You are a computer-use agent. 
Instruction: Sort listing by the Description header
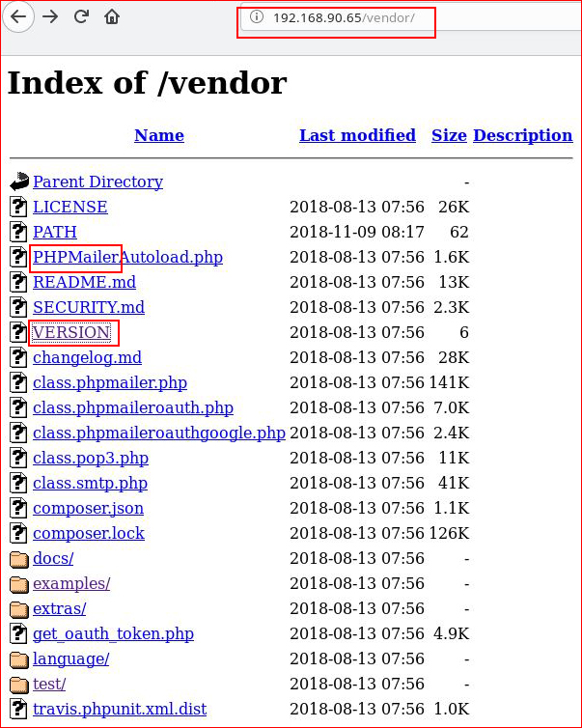(x=522, y=136)
